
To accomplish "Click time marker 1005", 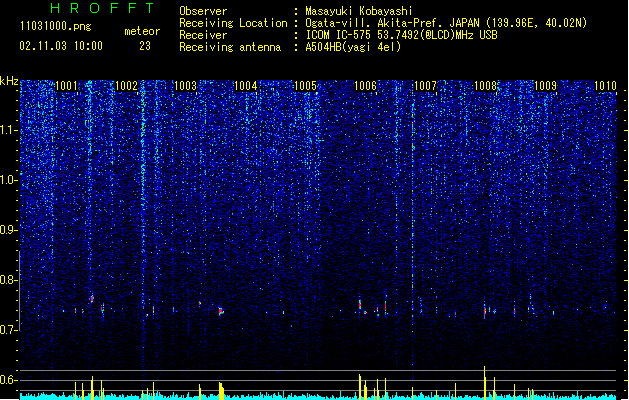I will (306, 86).
